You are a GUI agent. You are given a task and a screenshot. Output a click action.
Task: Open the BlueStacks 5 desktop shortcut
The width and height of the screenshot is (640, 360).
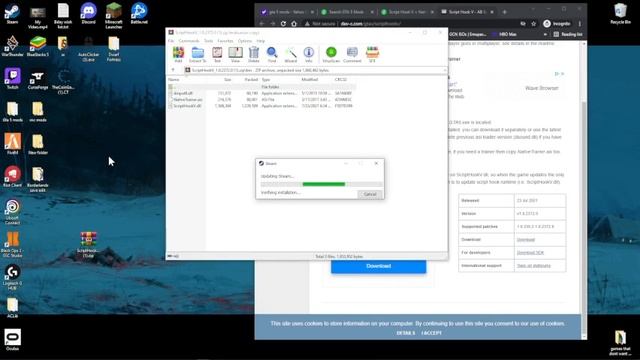38,46
